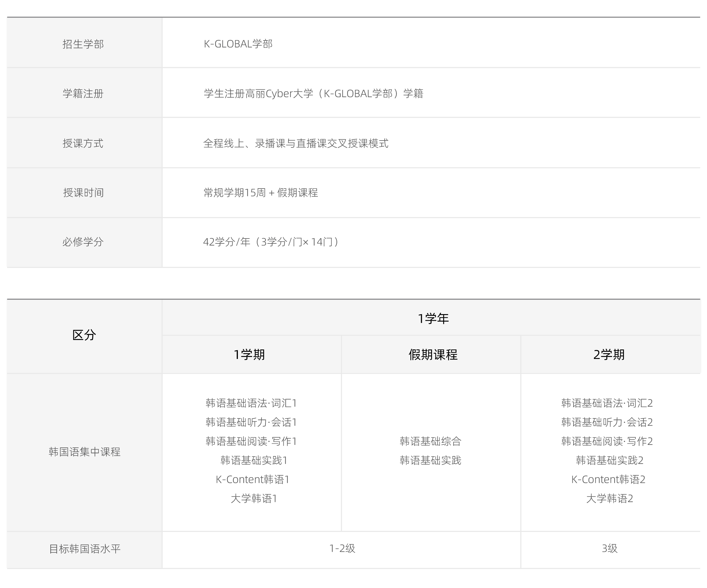Click the 2学期 sub-header
The height and width of the screenshot is (588, 707).
point(609,355)
